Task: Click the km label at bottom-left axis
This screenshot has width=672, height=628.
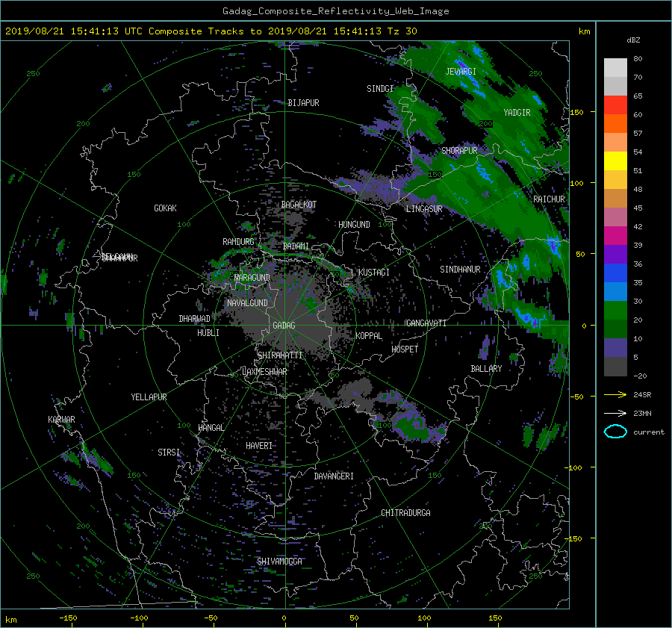Action: coord(10,620)
